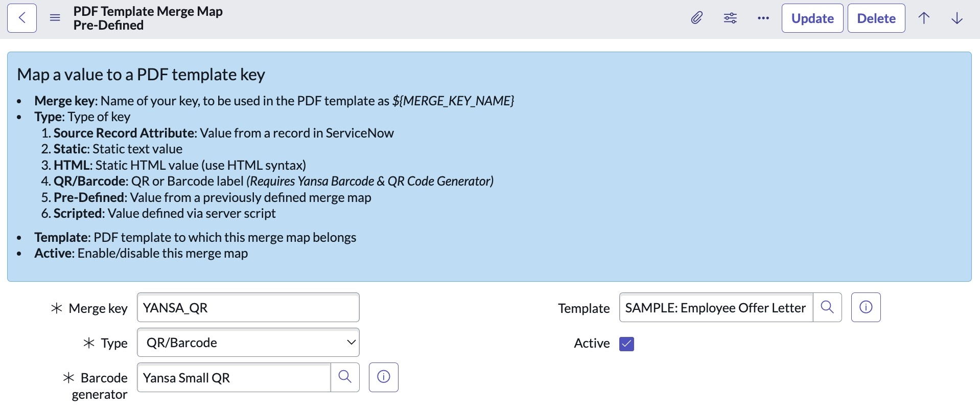Go to previous record with up arrow
This screenshot has width=980, height=408.
pos(924,18)
